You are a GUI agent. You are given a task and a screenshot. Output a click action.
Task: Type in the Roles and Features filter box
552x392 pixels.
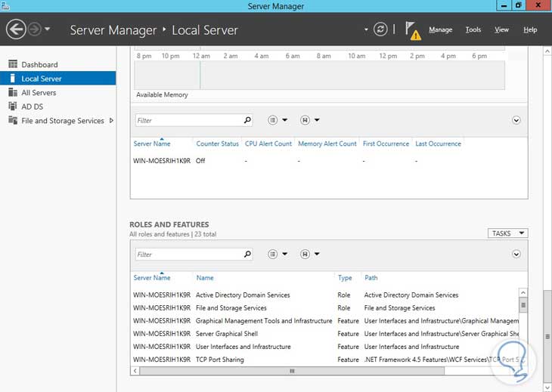pos(189,255)
